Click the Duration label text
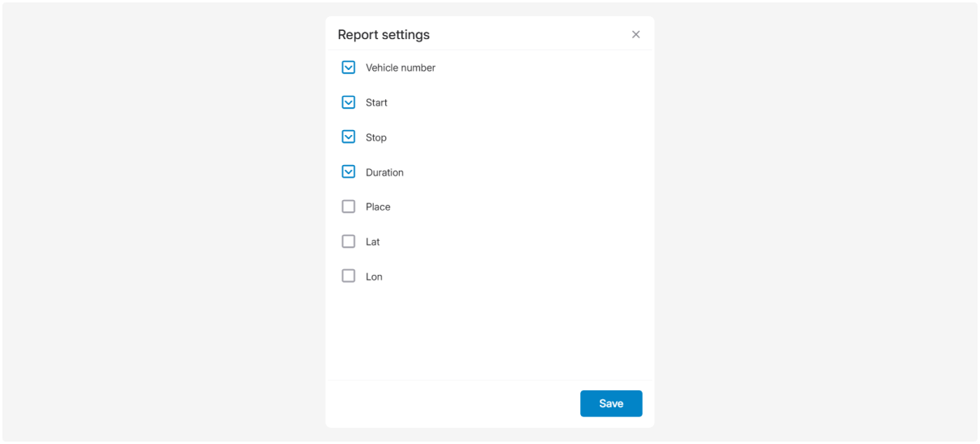The image size is (980, 444). click(384, 173)
